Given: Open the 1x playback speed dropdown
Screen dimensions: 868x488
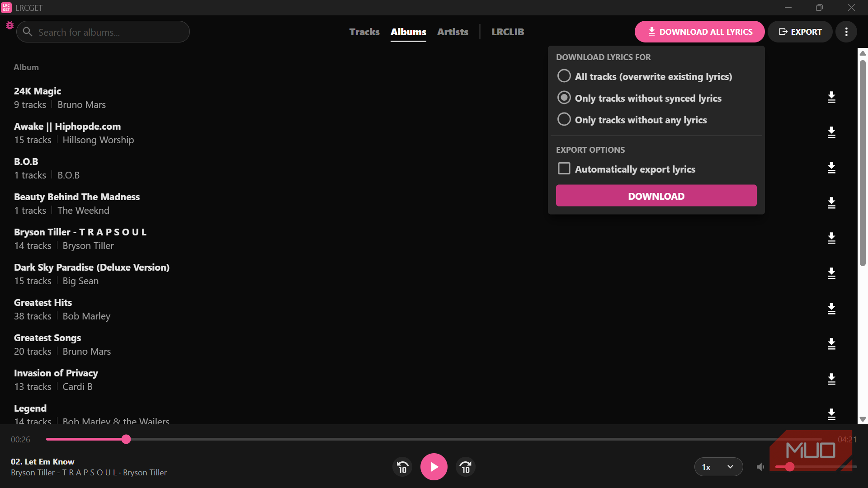Looking at the screenshot, I should [x=718, y=467].
